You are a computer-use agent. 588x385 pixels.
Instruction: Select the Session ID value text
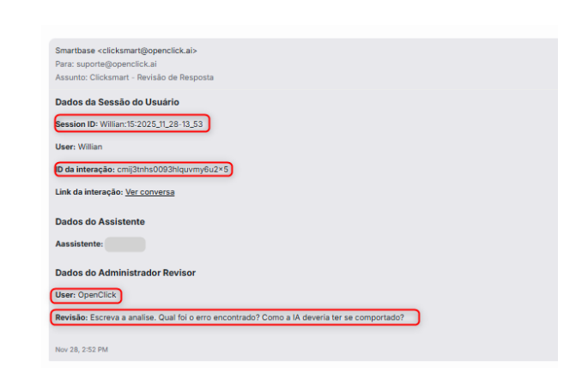tap(151, 124)
